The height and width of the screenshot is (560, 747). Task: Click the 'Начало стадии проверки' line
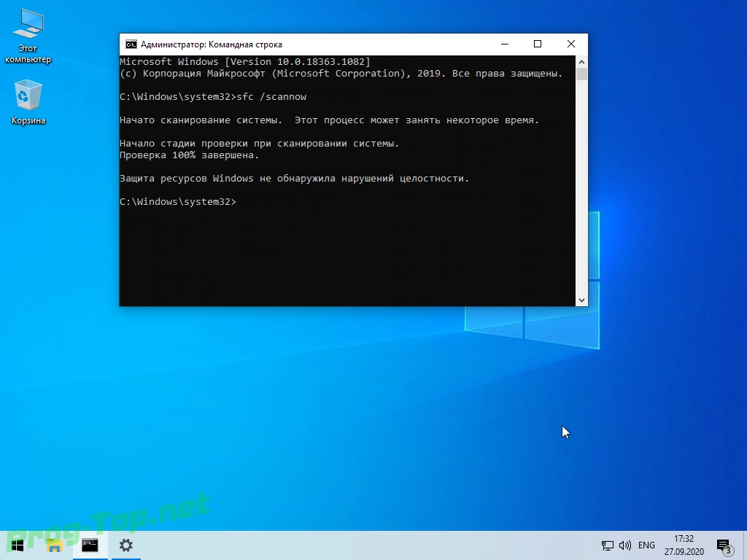pos(259,144)
